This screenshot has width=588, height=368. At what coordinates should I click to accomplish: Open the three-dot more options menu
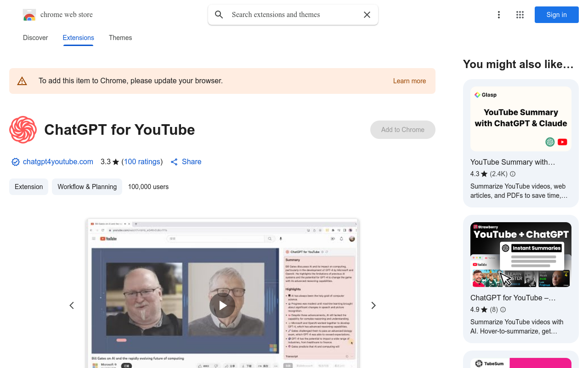pos(499,15)
